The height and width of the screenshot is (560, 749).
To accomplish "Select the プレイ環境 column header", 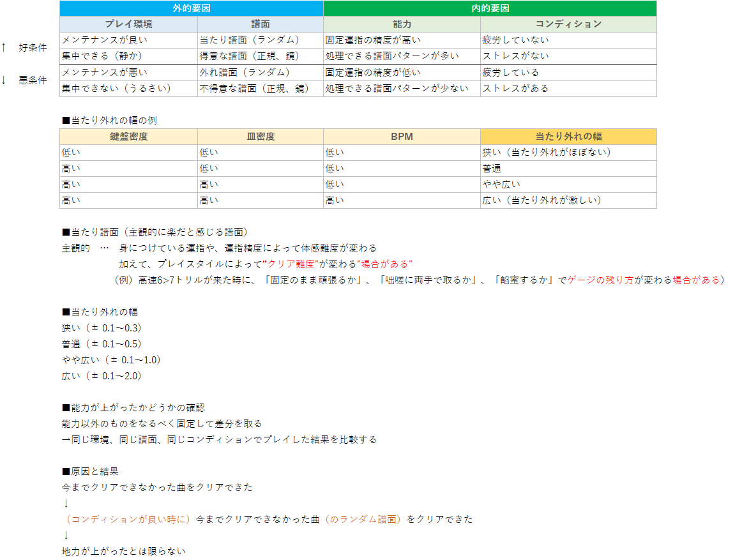I will point(128,24).
